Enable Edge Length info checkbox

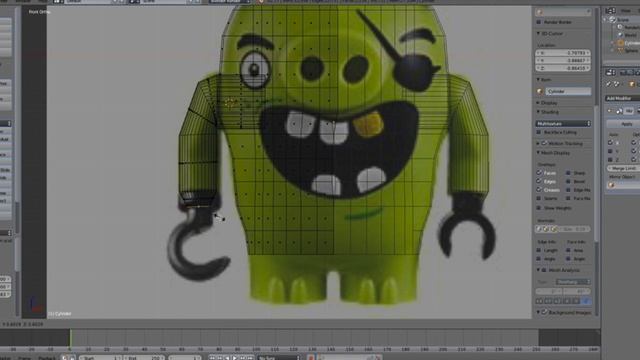pyautogui.click(x=539, y=250)
